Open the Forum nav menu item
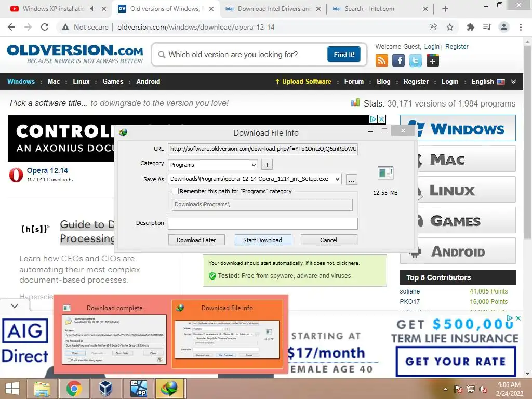Screen dimensions: 532x399 tap(354, 82)
